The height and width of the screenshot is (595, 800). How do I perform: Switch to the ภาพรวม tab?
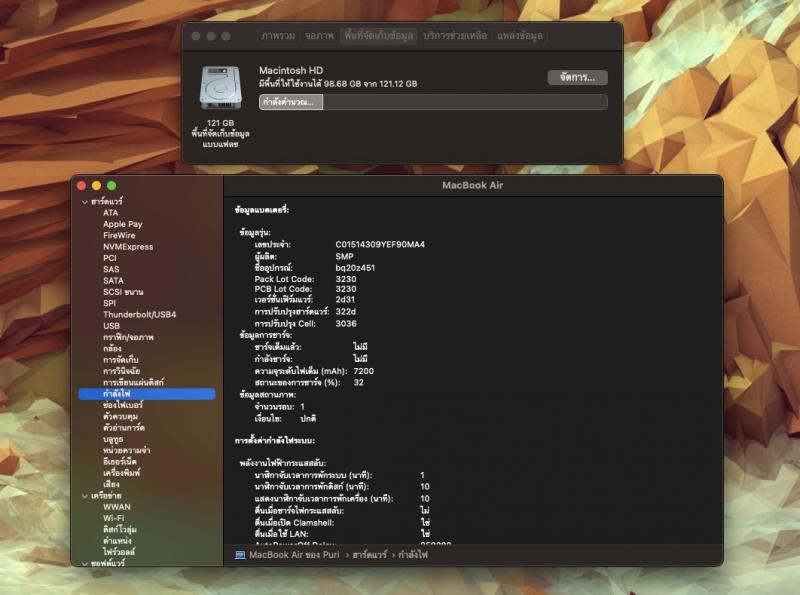(278, 36)
